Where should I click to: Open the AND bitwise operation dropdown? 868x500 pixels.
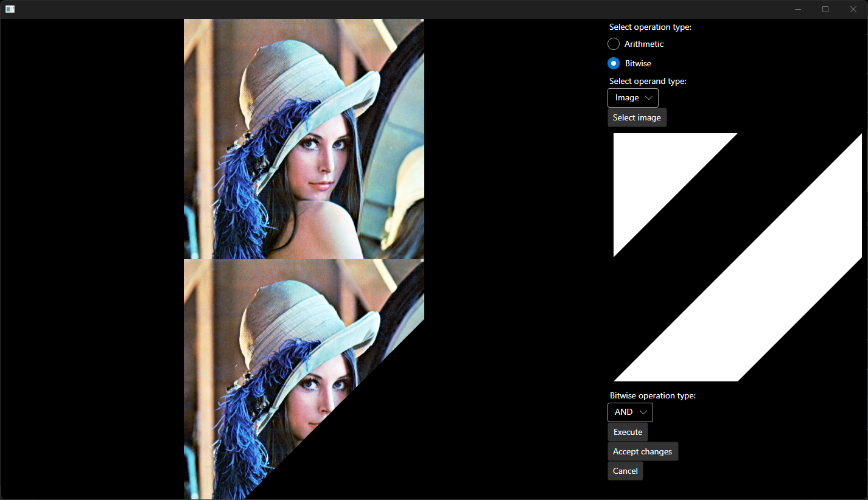point(630,412)
